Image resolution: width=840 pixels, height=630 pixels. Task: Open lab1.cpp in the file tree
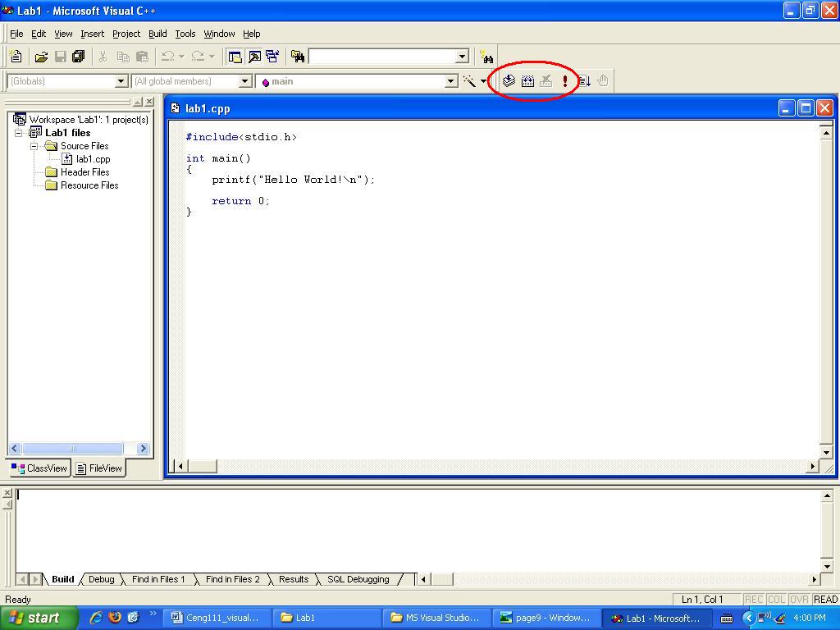point(93,159)
